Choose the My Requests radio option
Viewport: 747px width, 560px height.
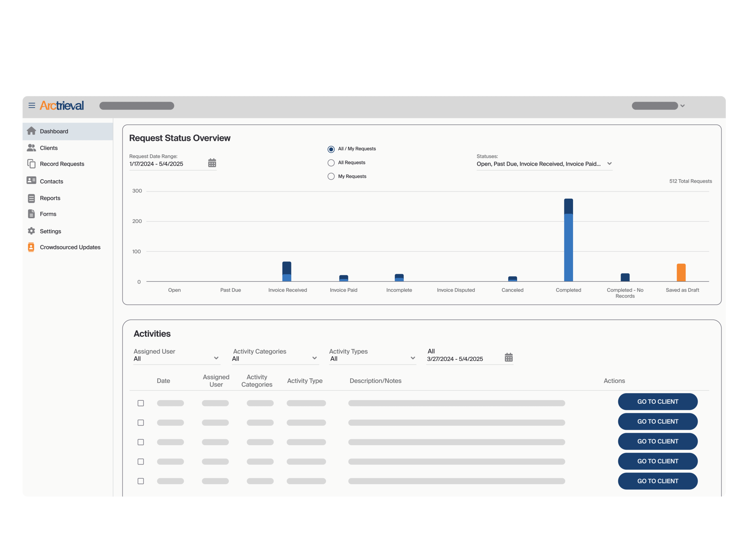point(331,176)
